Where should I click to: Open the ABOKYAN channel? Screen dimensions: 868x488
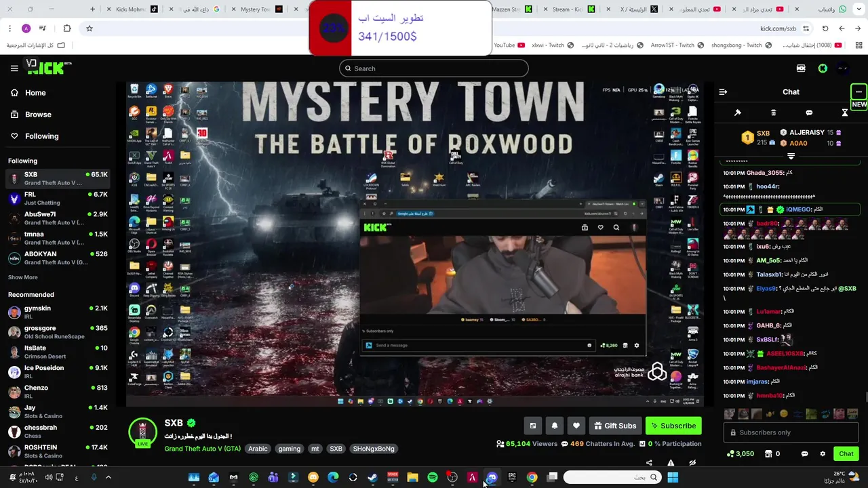(x=58, y=258)
